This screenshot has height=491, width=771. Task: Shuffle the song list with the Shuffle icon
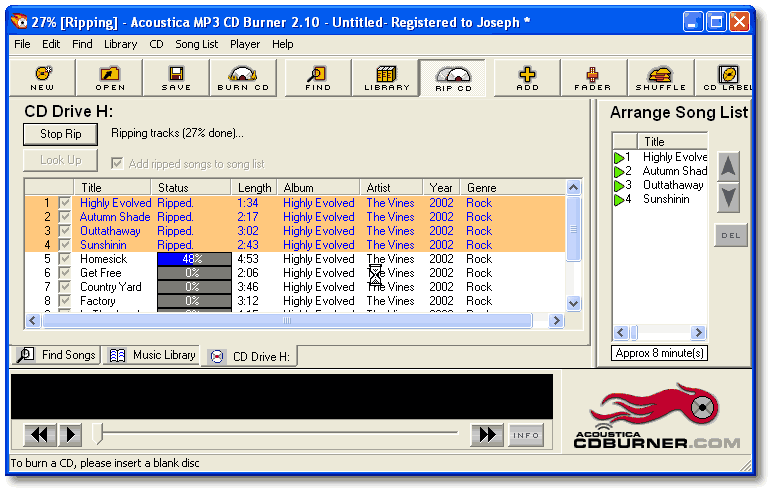[660, 78]
